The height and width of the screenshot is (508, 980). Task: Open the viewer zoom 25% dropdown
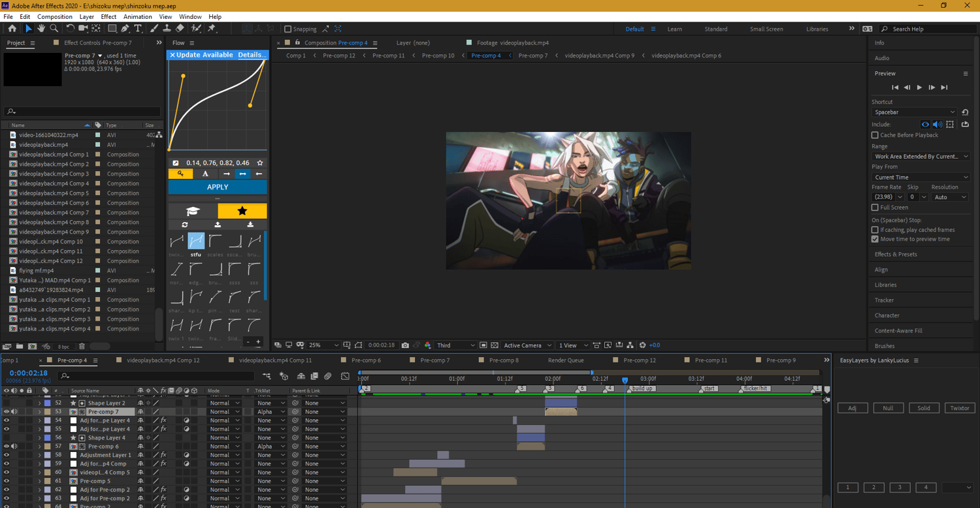(x=324, y=345)
